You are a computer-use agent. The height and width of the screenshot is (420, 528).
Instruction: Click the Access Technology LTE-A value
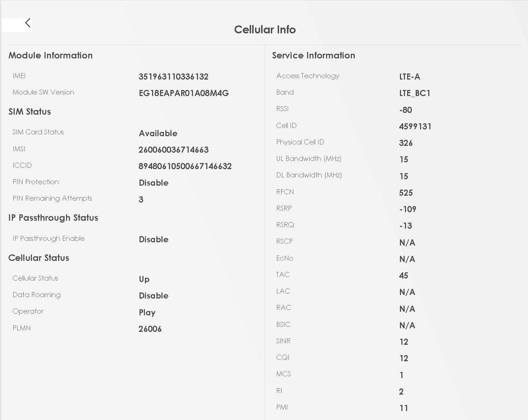[x=410, y=77]
